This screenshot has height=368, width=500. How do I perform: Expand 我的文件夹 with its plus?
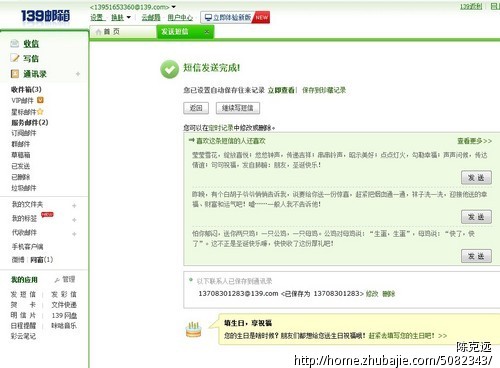[74, 206]
